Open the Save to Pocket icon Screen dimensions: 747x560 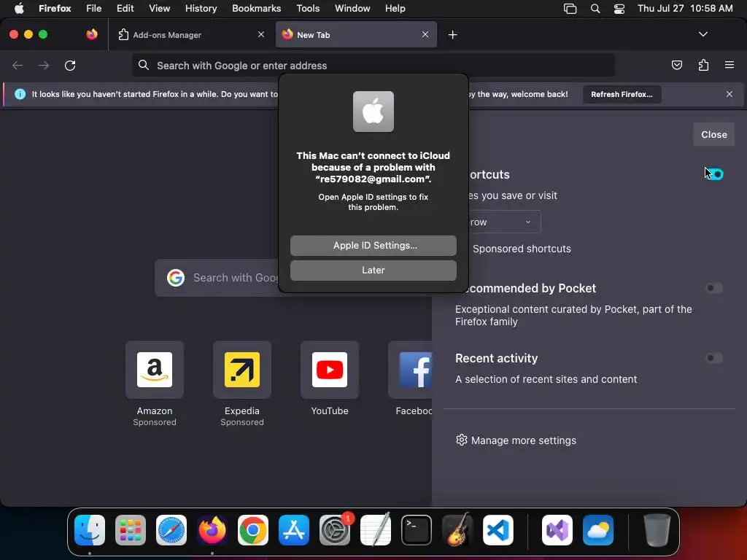[x=676, y=65]
